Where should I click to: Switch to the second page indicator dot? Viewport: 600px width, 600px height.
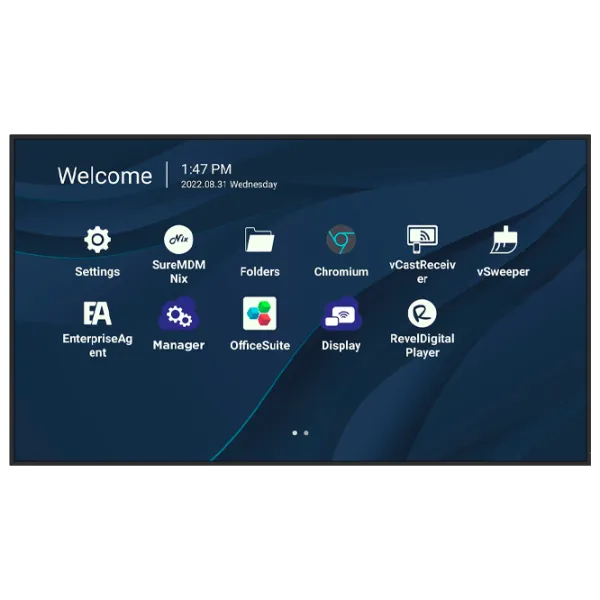(306, 433)
